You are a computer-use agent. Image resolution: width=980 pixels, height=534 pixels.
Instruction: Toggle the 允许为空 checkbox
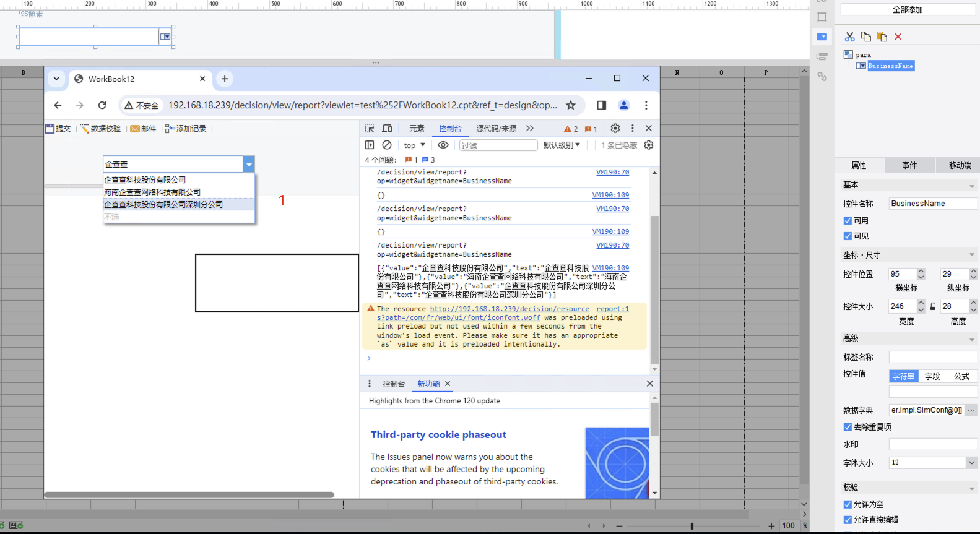(848, 504)
